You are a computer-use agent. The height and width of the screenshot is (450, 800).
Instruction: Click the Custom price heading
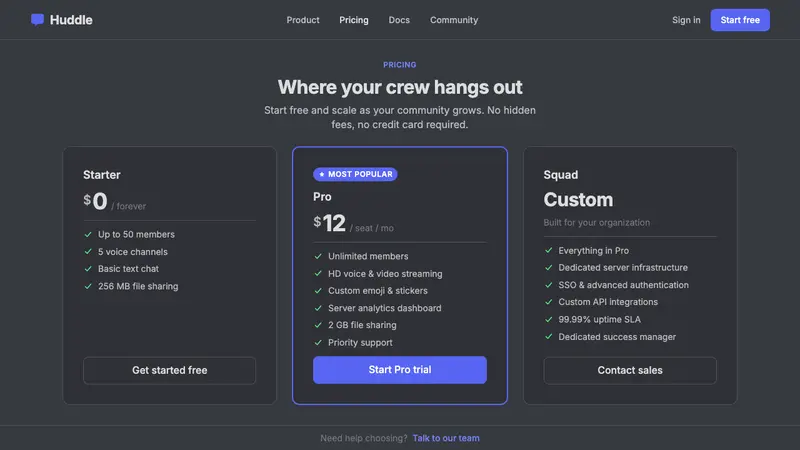pos(578,199)
